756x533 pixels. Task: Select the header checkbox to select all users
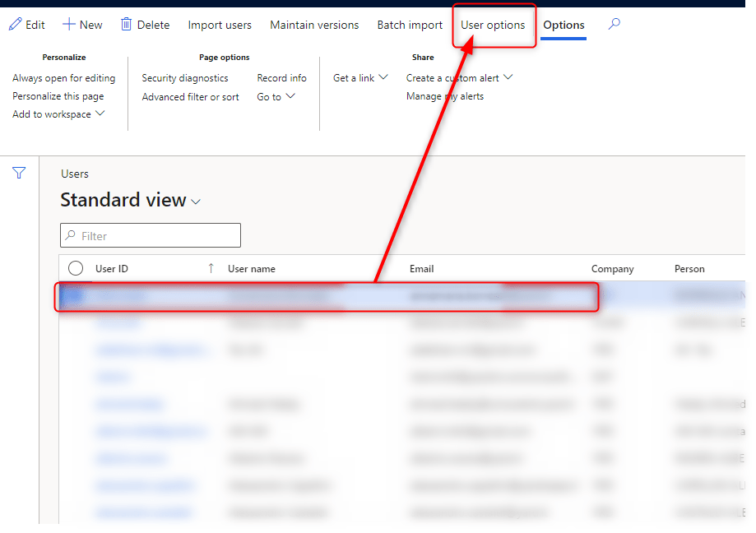[x=75, y=267]
